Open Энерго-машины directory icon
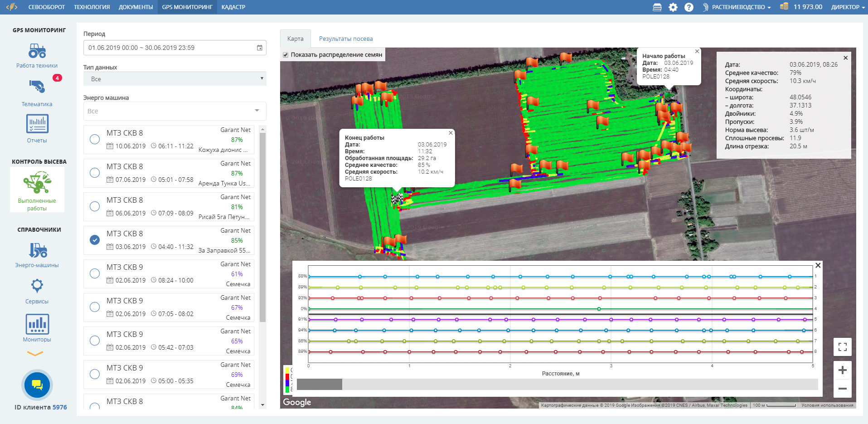868x424 pixels. pos(37,250)
